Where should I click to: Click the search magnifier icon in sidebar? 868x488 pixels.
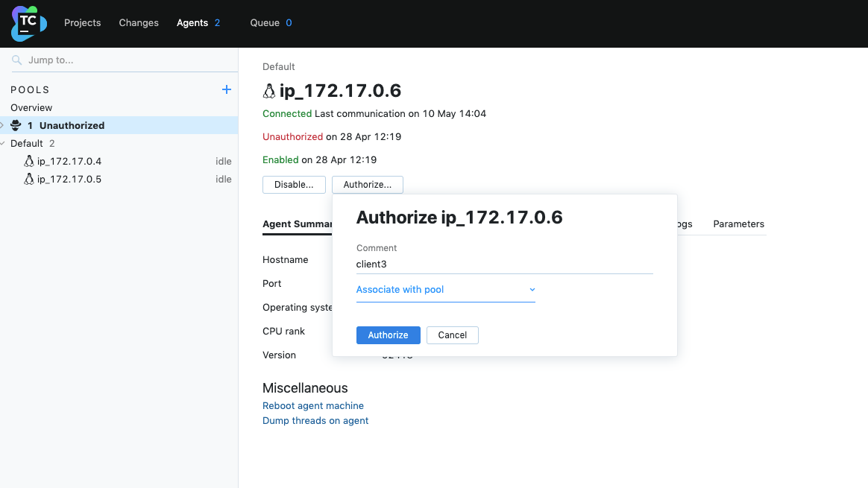tap(17, 60)
